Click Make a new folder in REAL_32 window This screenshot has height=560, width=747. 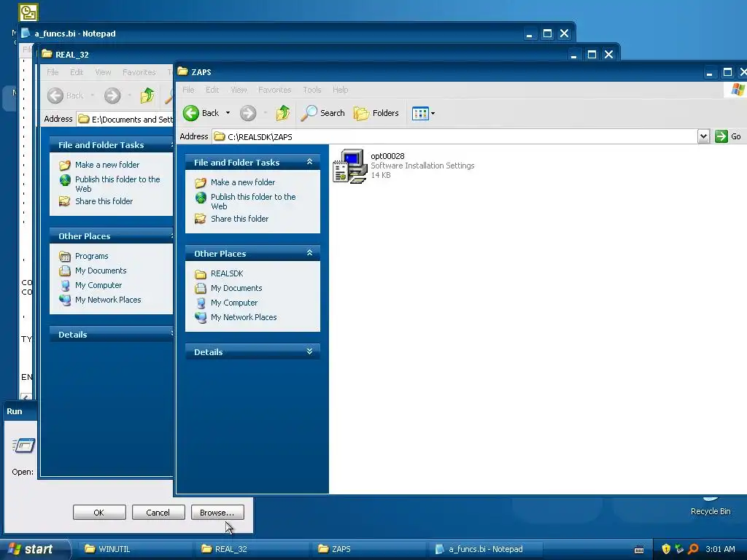(x=107, y=165)
